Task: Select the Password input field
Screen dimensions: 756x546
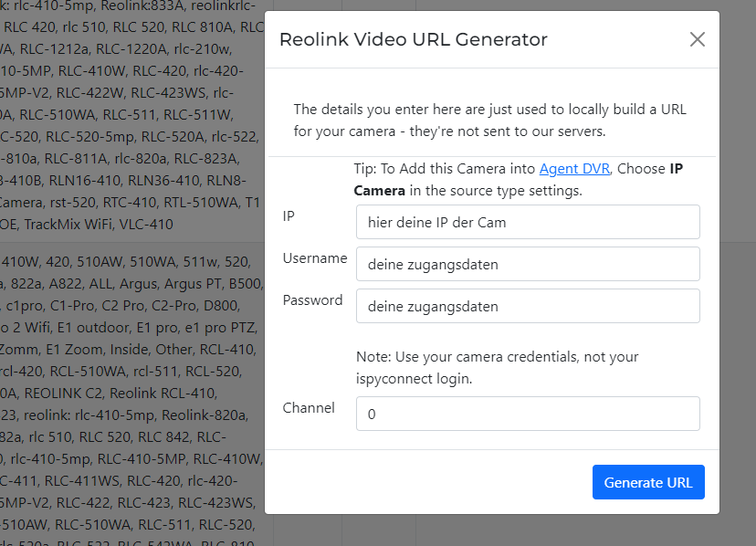Action: (x=528, y=306)
